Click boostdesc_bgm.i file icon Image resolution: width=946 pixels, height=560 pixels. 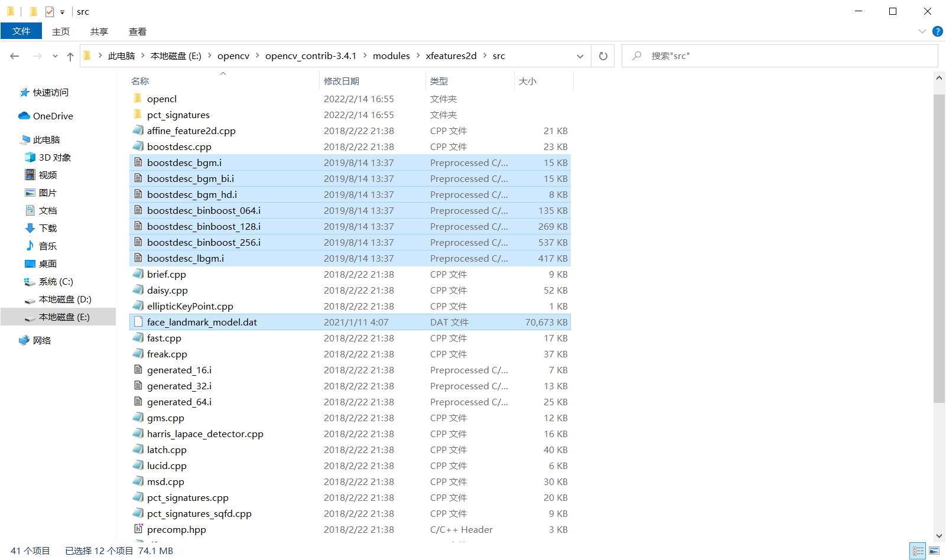pos(138,162)
